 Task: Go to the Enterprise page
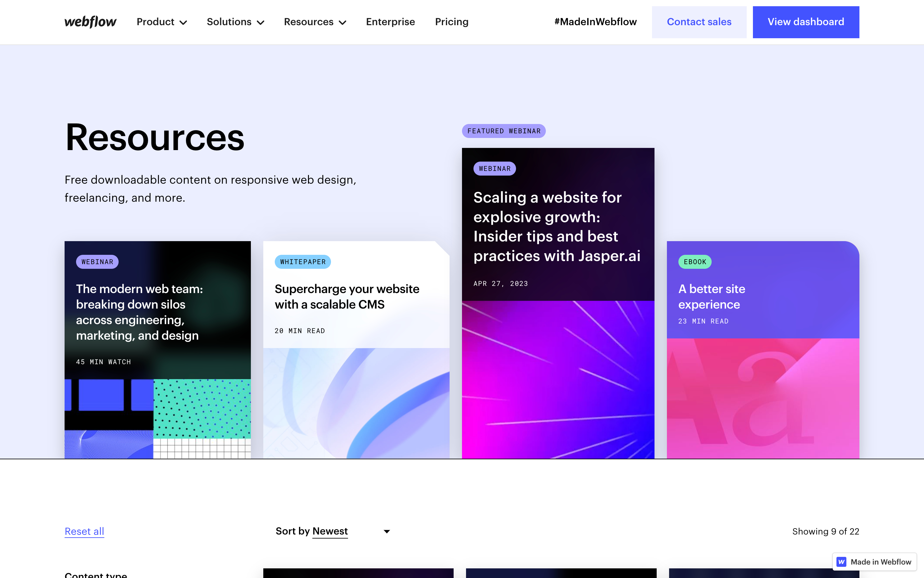click(x=390, y=22)
